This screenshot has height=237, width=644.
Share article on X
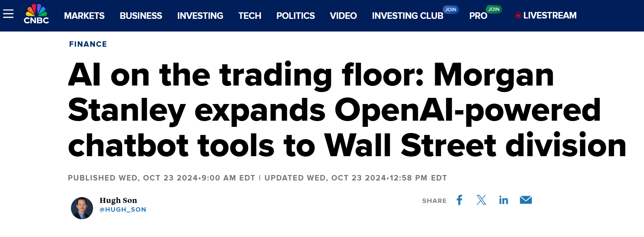[481, 200]
